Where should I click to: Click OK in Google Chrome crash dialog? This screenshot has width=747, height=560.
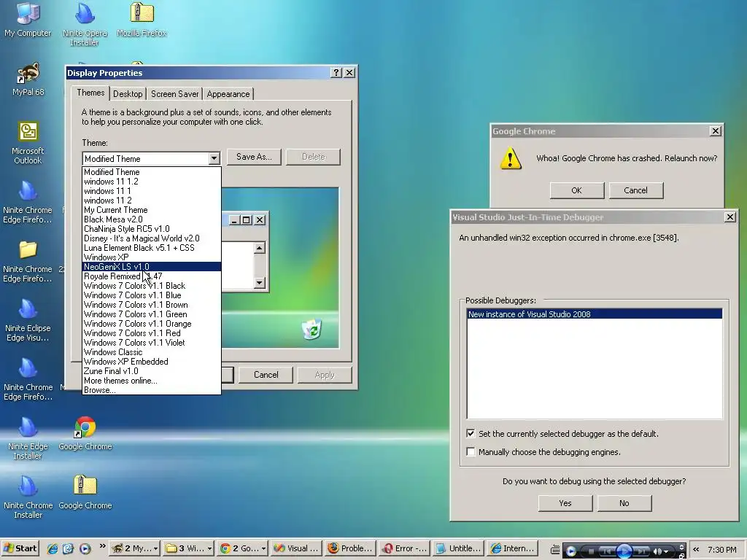(x=576, y=190)
